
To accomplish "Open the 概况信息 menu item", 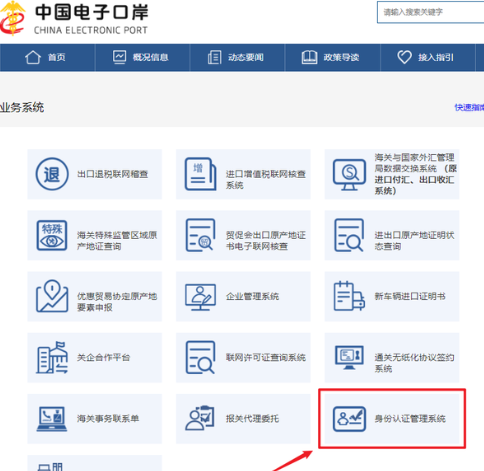I will click(x=142, y=57).
